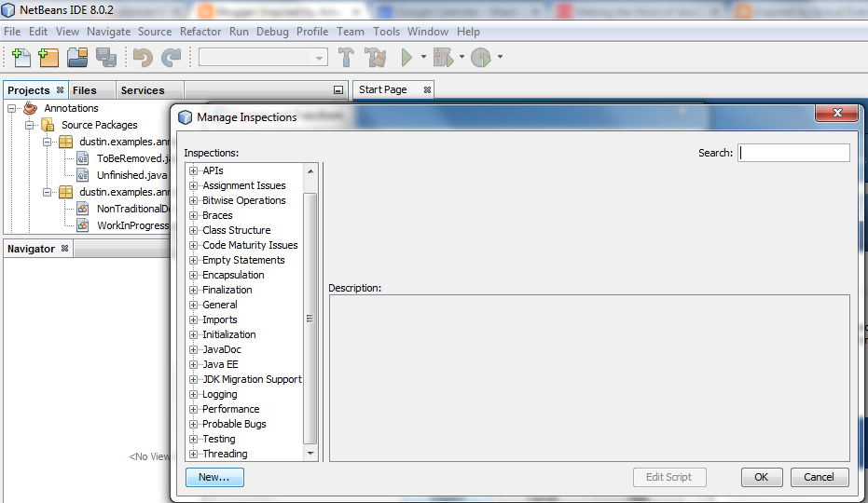Switch to the Services tab
868x503 pixels.
[143, 90]
